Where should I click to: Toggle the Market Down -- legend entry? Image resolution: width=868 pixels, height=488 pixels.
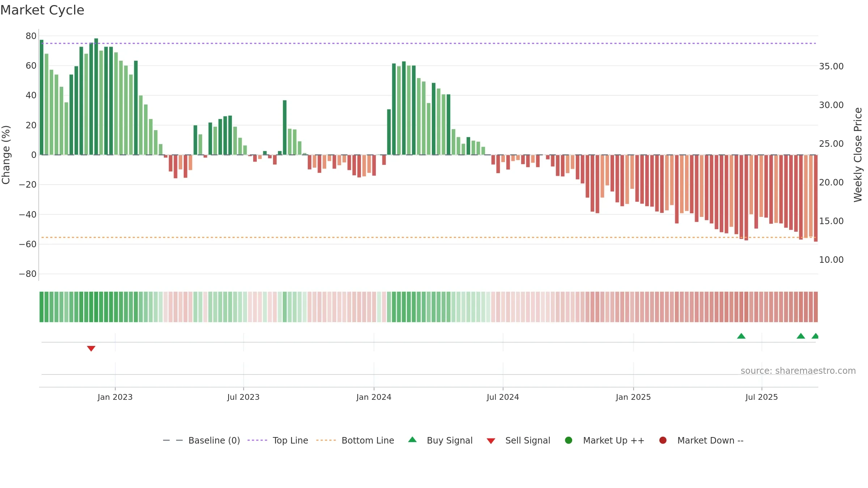pos(701,440)
